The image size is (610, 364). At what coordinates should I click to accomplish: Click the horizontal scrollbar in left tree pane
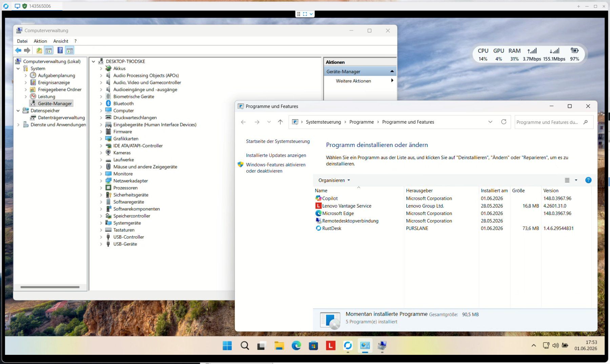click(50, 287)
